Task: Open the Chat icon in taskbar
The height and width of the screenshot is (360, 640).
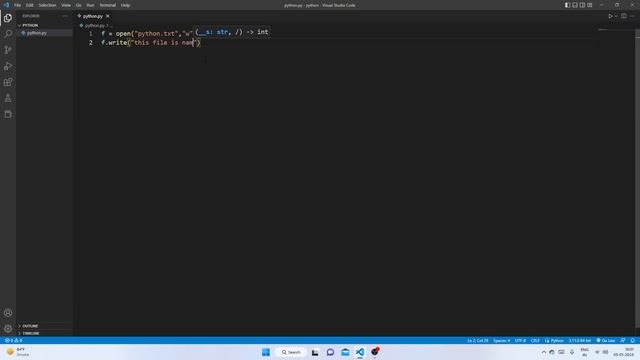Action: pyautogui.click(x=330, y=352)
